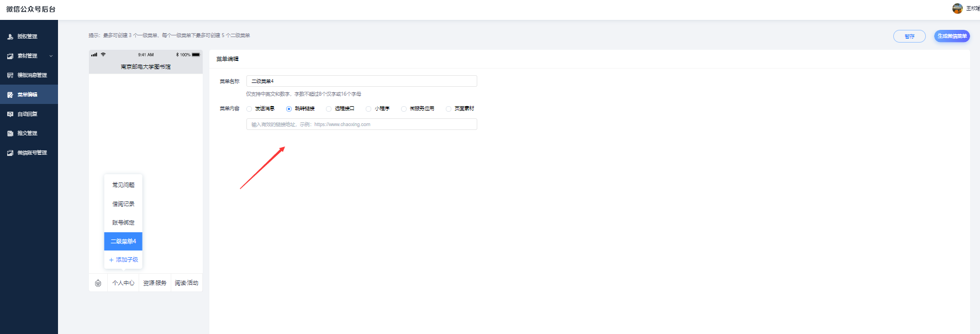Select the 跳转链接 radio option

(289, 109)
